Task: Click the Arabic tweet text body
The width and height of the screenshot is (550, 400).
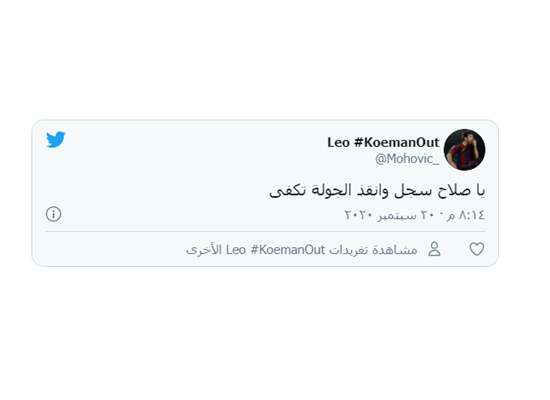Action: coord(377,191)
